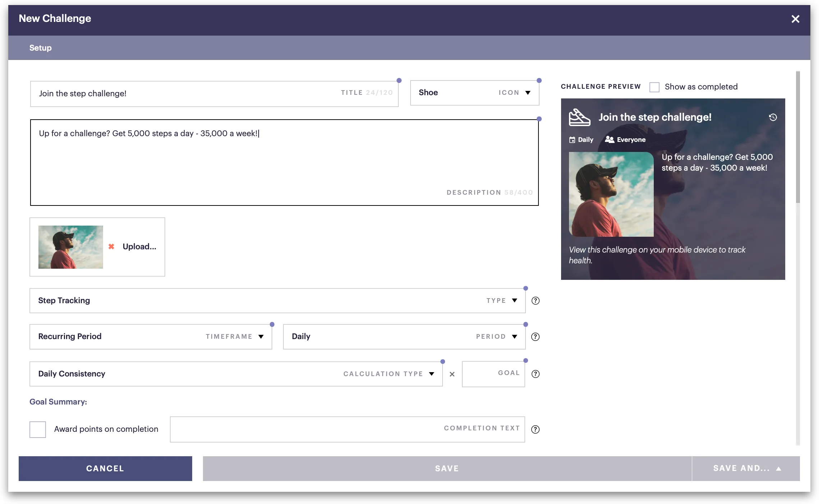Click the Goal input field
The width and height of the screenshot is (819, 504).
tap(493, 374)
